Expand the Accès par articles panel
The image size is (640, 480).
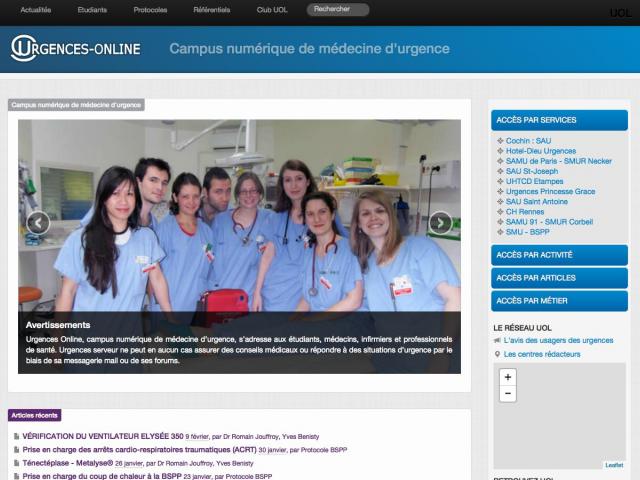560,278
